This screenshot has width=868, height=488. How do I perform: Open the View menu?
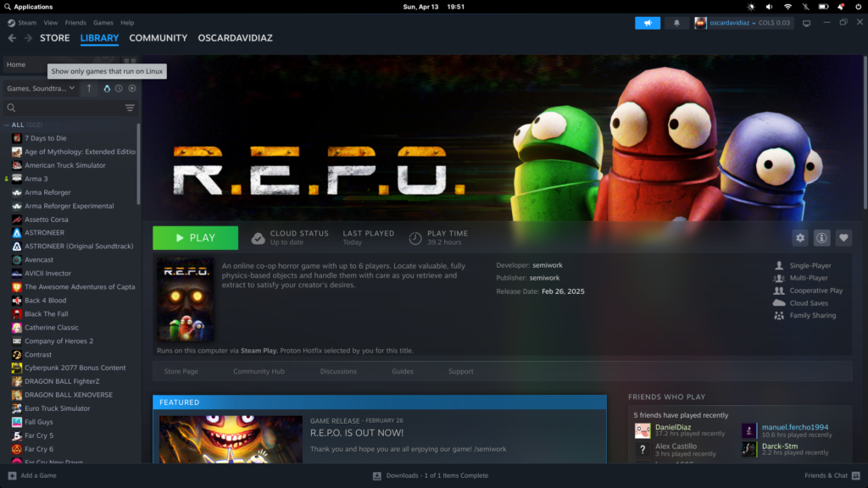point(50,23)
